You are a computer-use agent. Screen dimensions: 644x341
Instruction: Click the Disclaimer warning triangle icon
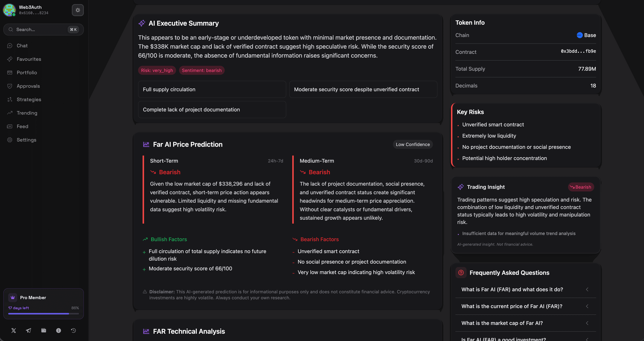coord(145,292)
